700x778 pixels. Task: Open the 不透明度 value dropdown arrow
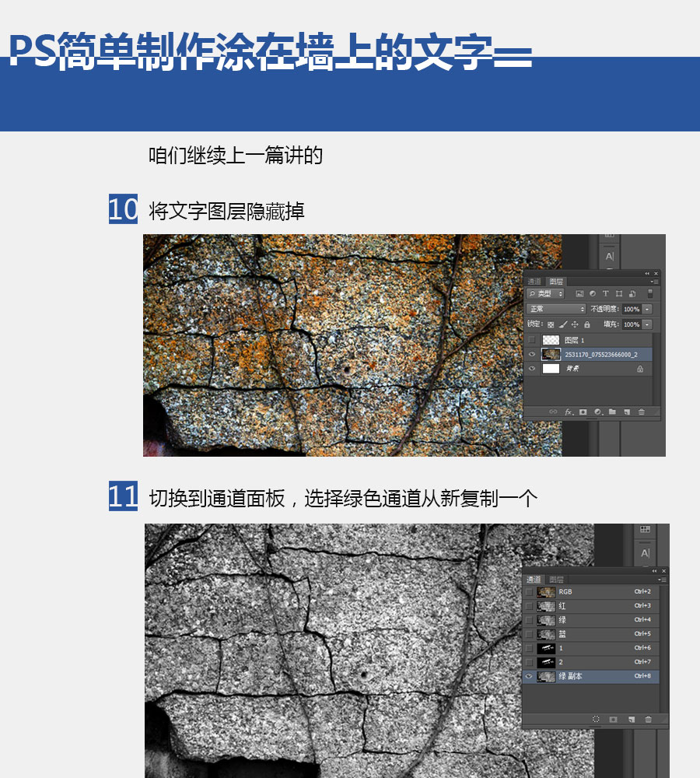tap(647, 309)
